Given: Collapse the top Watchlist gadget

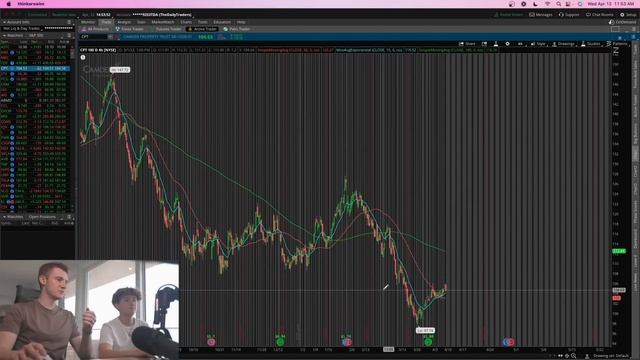Looking at the screenshot, I should [x=4, y=36].
